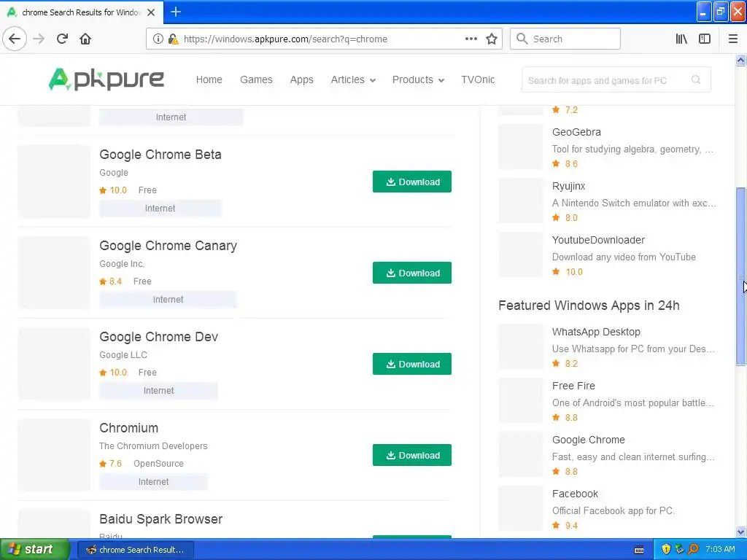747x560 pixels.
Task: Focus the APKPure apps and games search field
Action: point(616,80)
